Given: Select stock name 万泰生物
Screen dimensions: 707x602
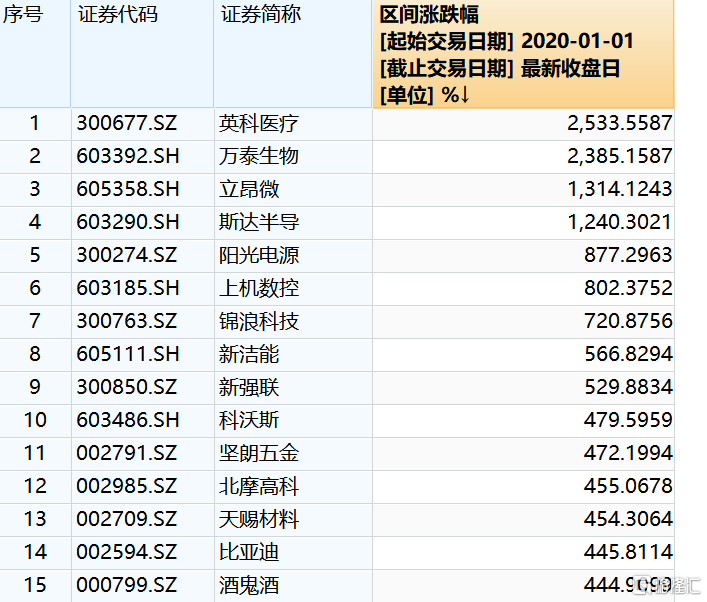Looking at the screenshot, I should point(259,156).
